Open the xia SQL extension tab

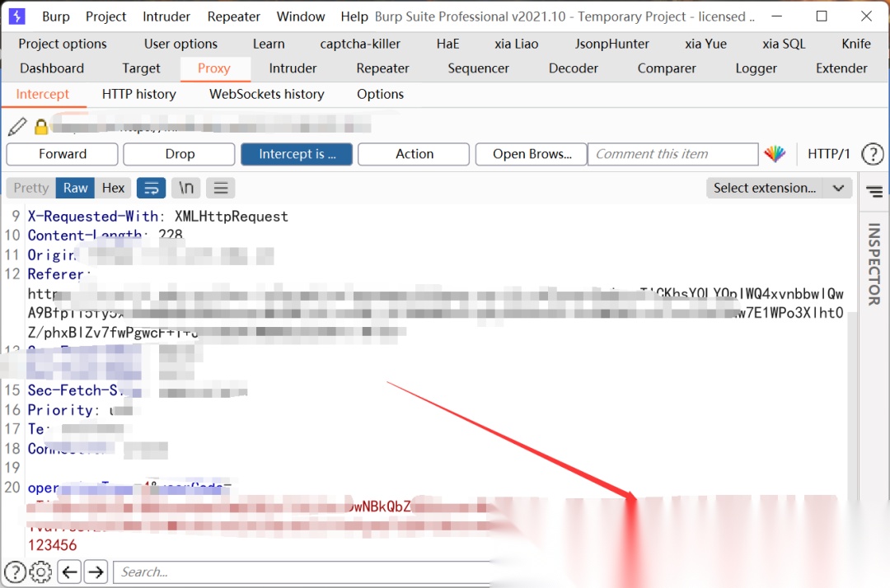click(784, 44)
